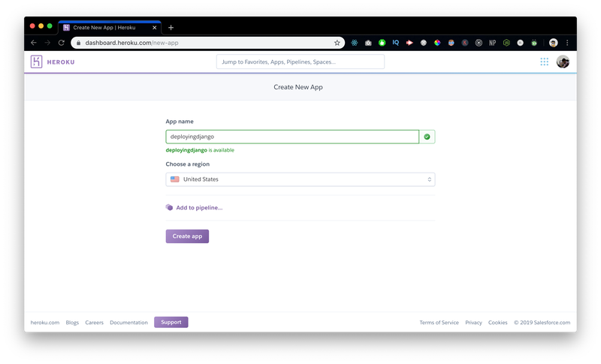Viewport: 601px width, 364px height.
Task: Open the Cookies footer link
Action: tap(497, 323)
